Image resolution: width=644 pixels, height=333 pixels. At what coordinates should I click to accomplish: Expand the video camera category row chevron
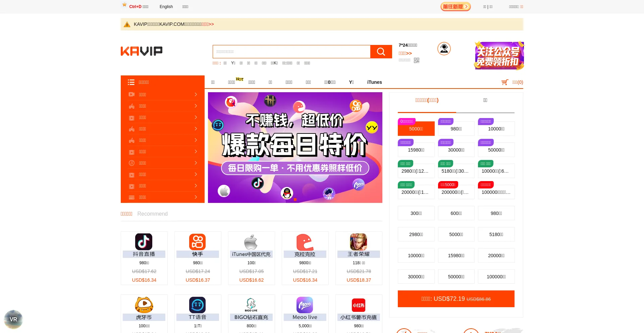pyautogui.click(x=196, y=95)
